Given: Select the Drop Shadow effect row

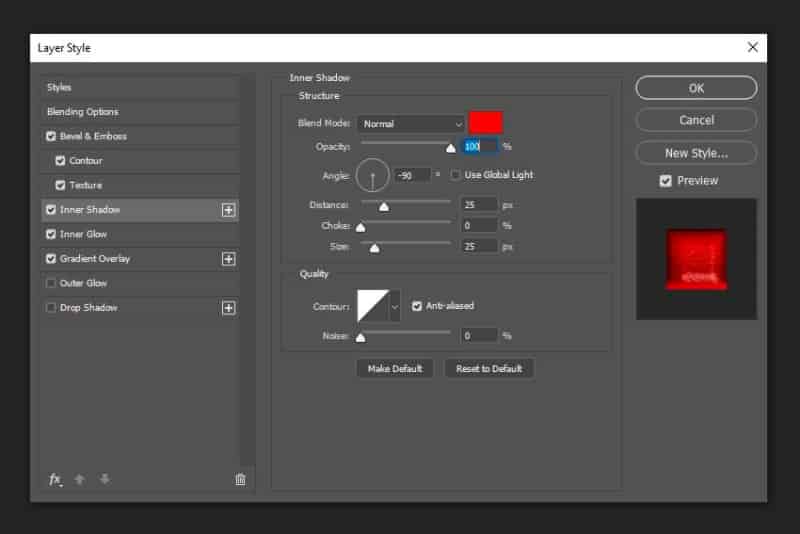Looking at the screenshot, I should 140,308.
